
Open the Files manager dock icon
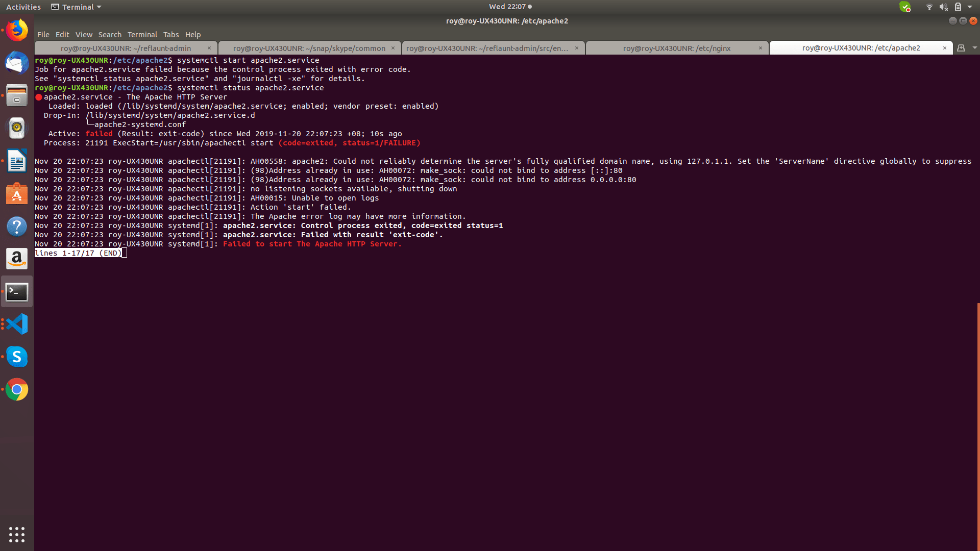[17, 96]
